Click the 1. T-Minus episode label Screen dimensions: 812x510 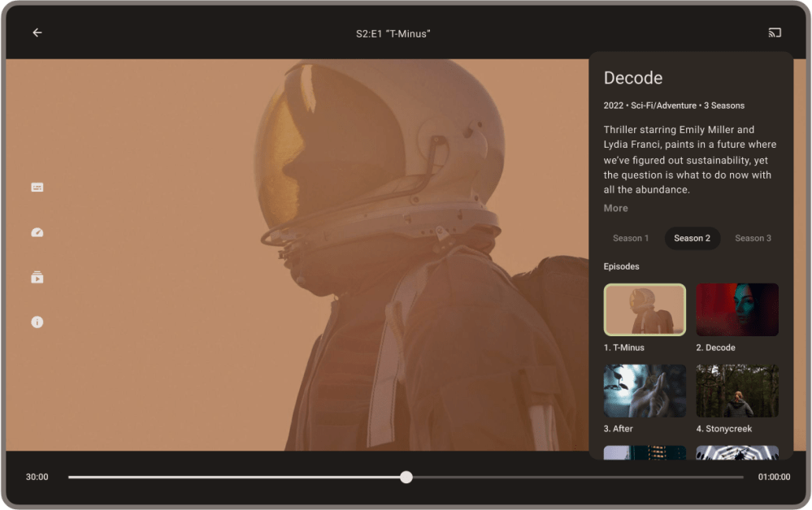[624, 348]
